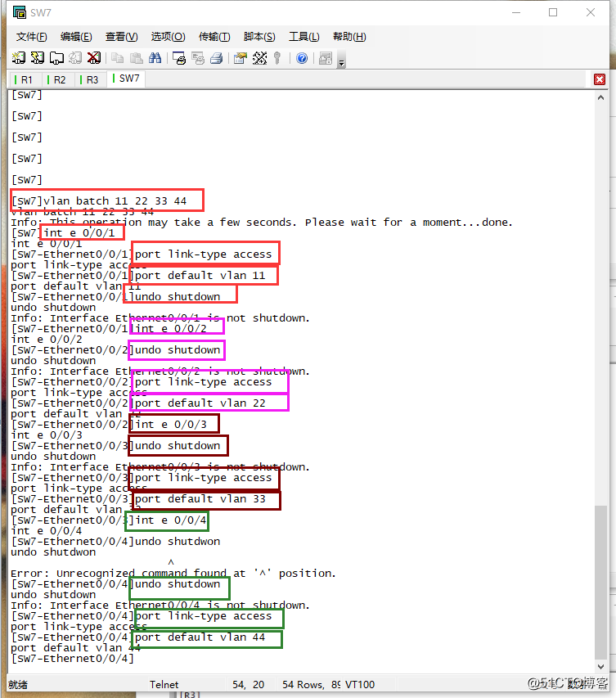616x698 pixels.
Task: Click the greyed Print Selection icon
Action: point(198,58)
